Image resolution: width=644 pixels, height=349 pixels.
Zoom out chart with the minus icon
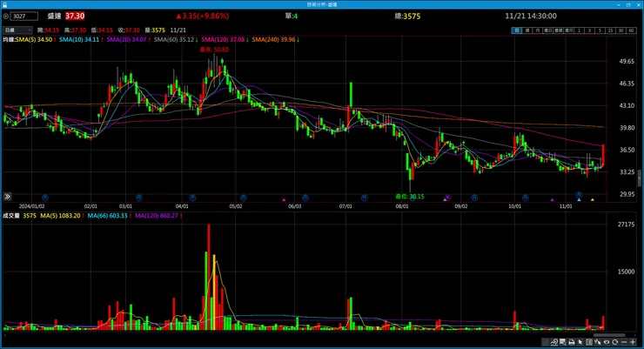[x=624, y=342]
